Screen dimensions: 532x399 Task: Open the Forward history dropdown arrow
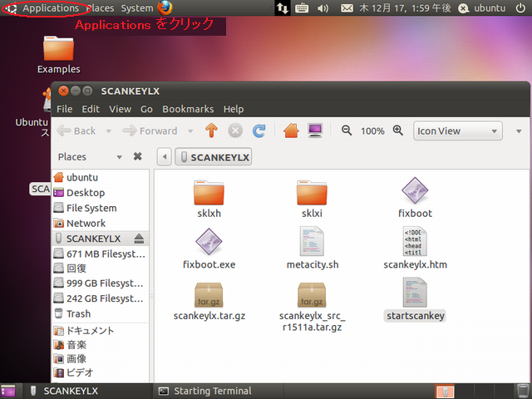[x=190, y=131]
